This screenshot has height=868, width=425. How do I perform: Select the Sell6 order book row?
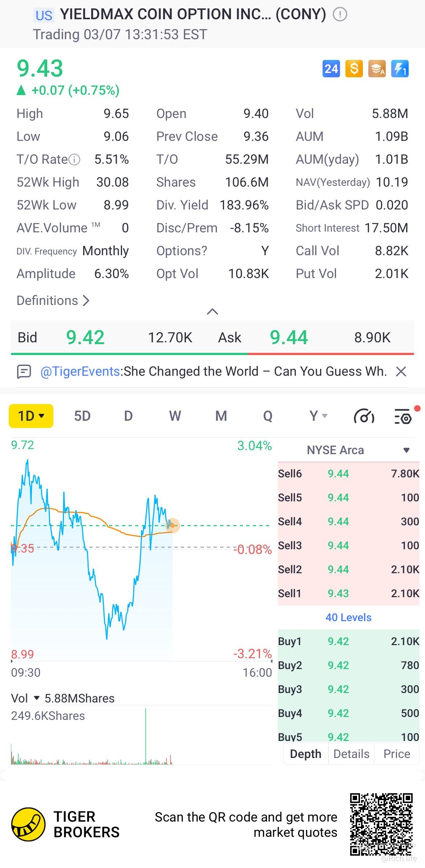(348, 474)
